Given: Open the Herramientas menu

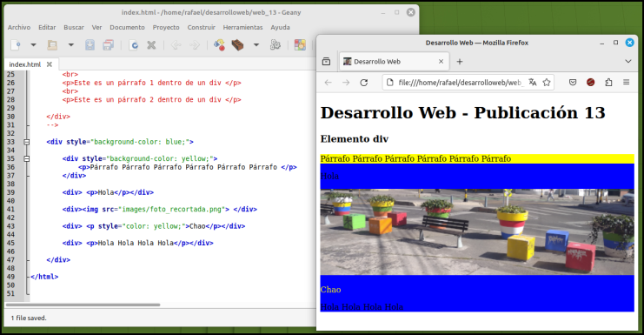Looking at the screenshot, I should (242, 27).
